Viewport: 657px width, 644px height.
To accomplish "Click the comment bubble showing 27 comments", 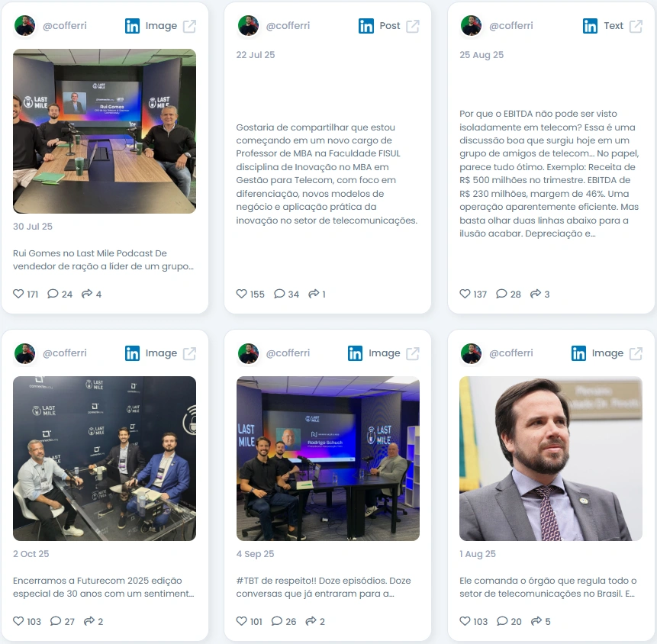I will click(56, 621).
